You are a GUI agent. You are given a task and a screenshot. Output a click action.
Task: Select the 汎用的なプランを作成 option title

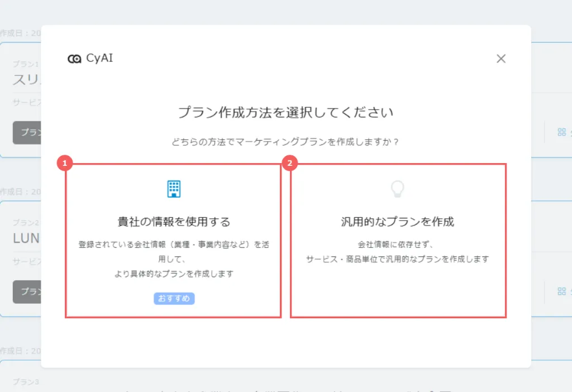[x=397, y=222]
